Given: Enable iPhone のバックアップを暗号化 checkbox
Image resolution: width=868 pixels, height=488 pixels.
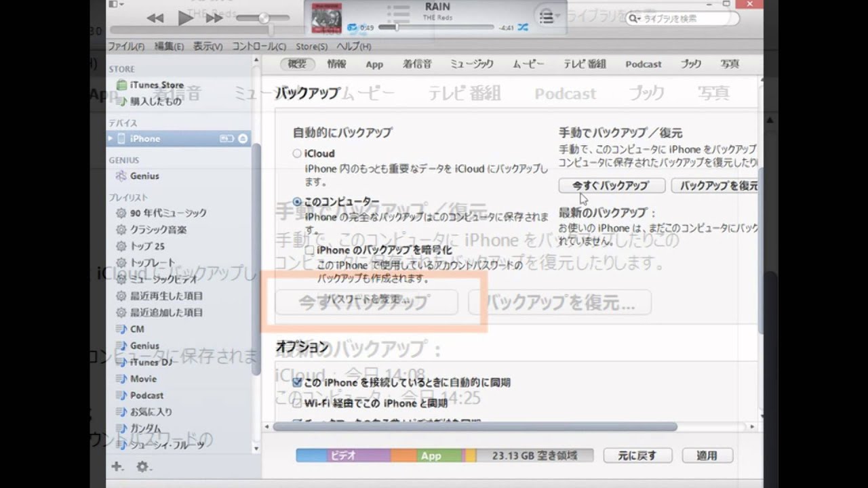Looking at the screenshot, I should point(310,250).
